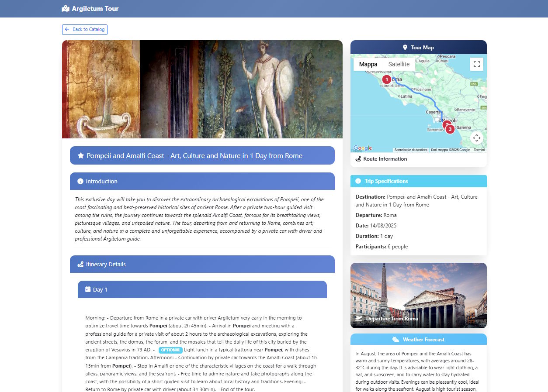
Task: Click map marker number 3 near Salerno
Action: (450, 129)
